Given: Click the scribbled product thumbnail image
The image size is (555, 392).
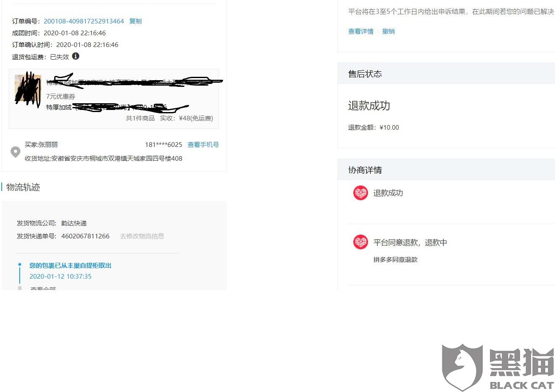Looking at the screenshot, I should coord(28,88).
